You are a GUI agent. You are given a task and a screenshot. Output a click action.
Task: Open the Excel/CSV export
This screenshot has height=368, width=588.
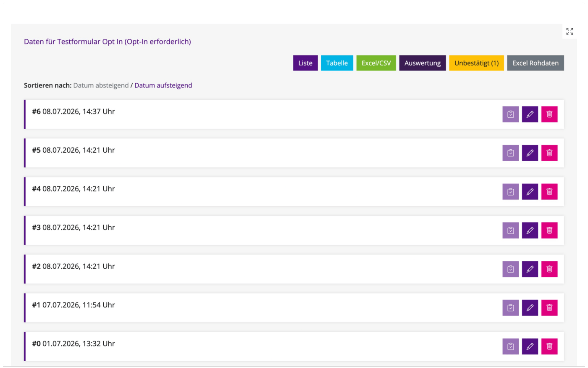coord(376,63)
